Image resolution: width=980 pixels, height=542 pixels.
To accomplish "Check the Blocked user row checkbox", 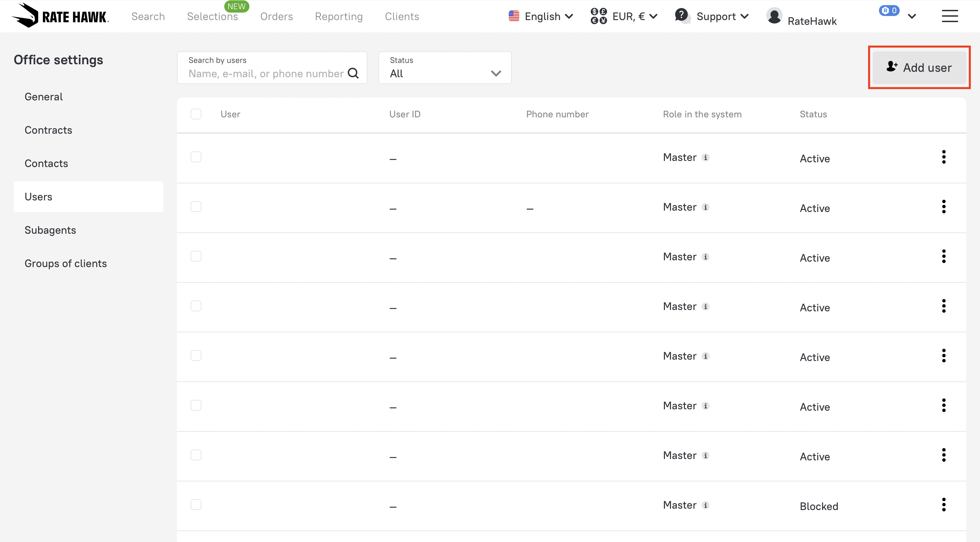I will point(196,505).
